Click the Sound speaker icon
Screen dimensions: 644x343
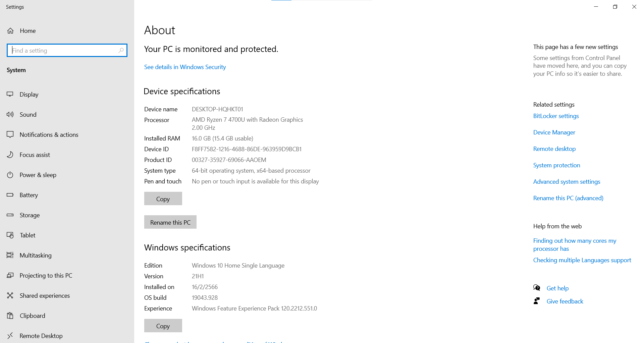point(10,114)
